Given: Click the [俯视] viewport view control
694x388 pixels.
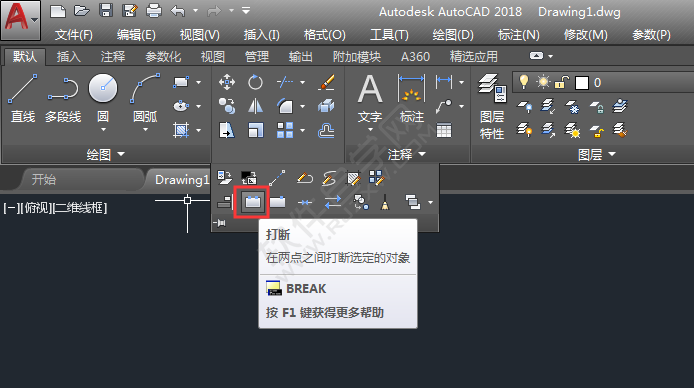Looking at the screenshot, I should tap(35, 208).
